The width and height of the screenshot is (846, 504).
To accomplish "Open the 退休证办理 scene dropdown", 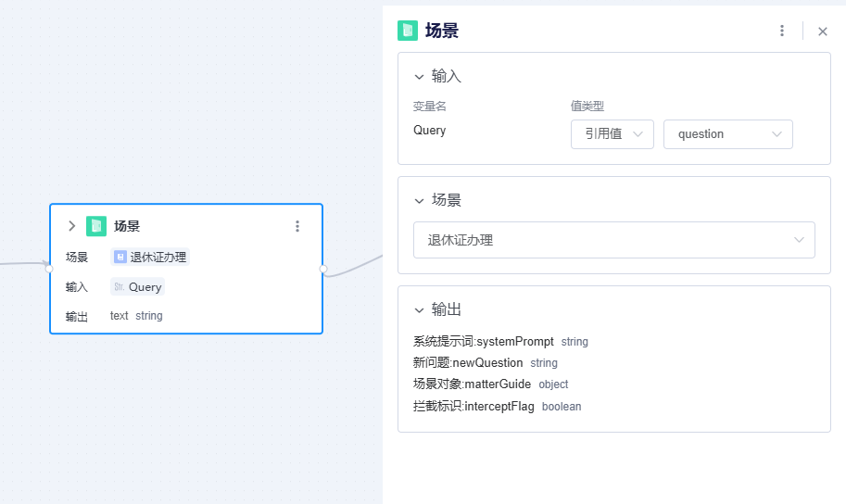I will tap(614, 240).
